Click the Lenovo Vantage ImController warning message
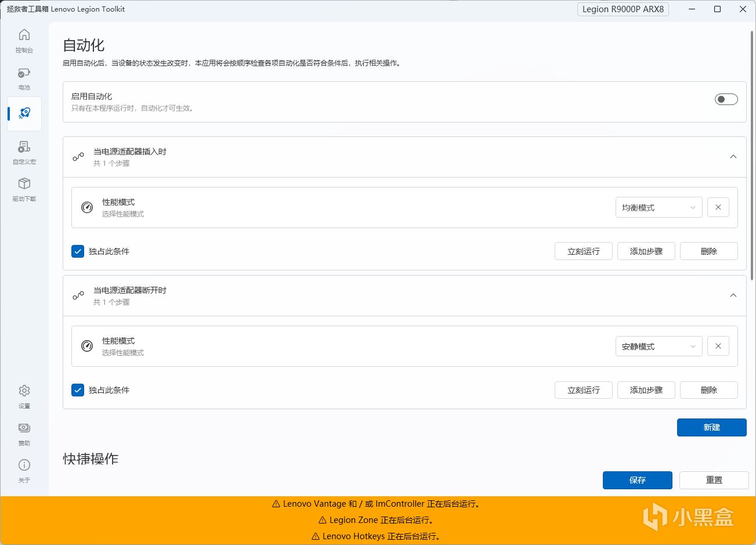 coord(378,504)
